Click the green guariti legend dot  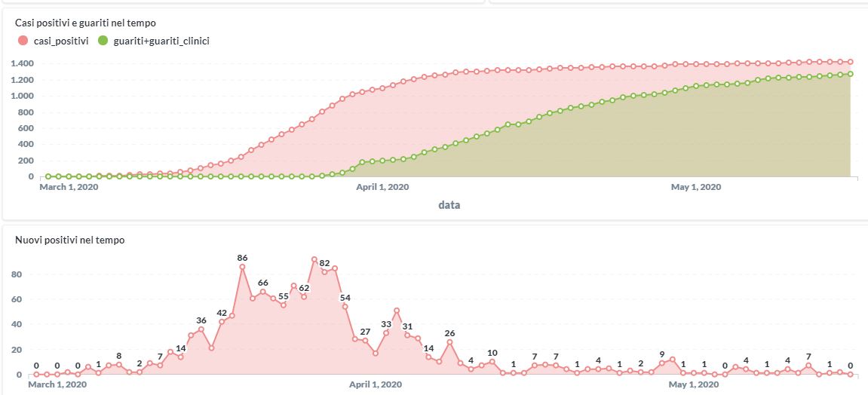click(x=103, y=41)
